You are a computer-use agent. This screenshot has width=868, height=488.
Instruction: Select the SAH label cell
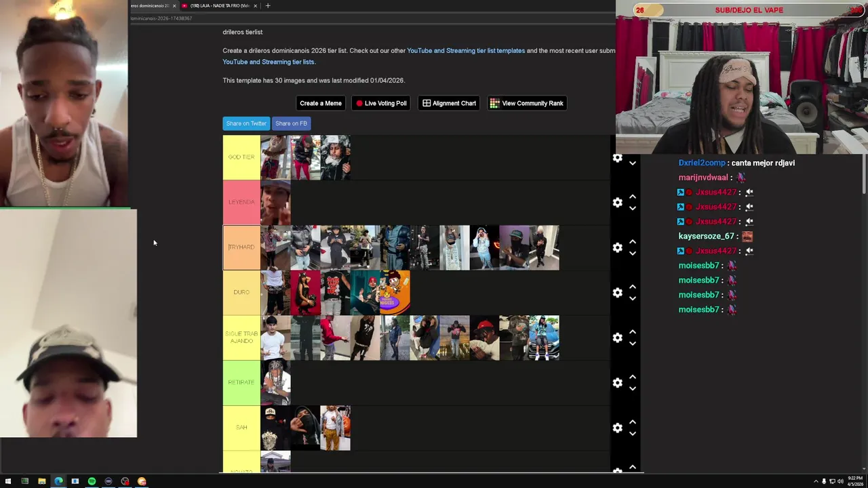pos(241,428)
